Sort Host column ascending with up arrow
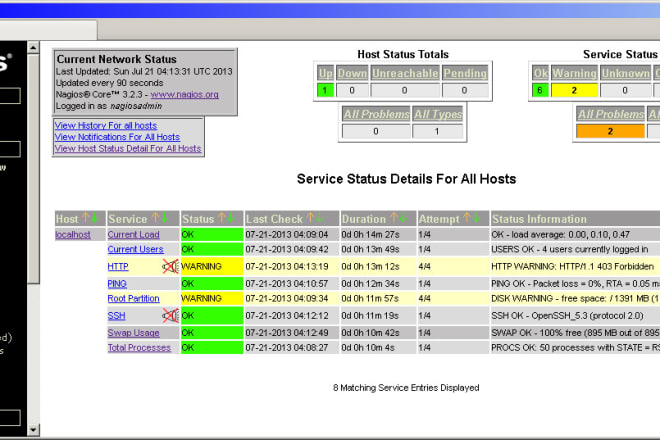The height and width of the screenshot is (440, 660). (x=86, y=218)
